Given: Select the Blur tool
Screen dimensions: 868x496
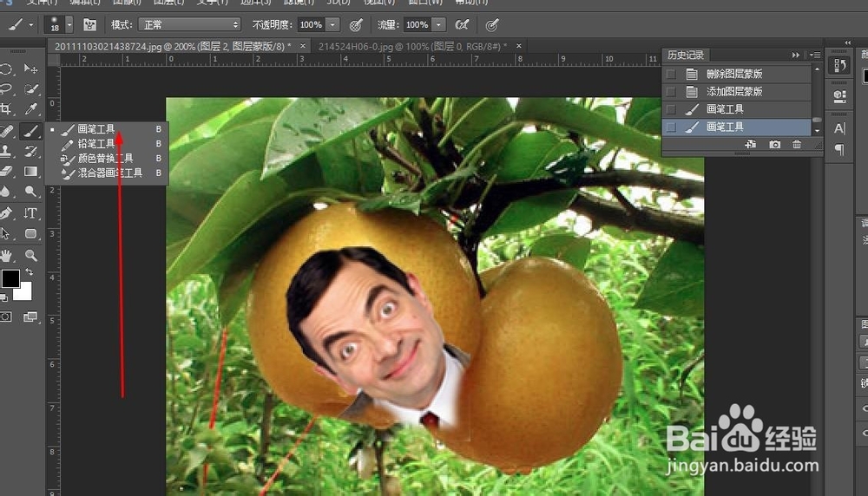Looking at the screenshot, I should coord(6,192).
